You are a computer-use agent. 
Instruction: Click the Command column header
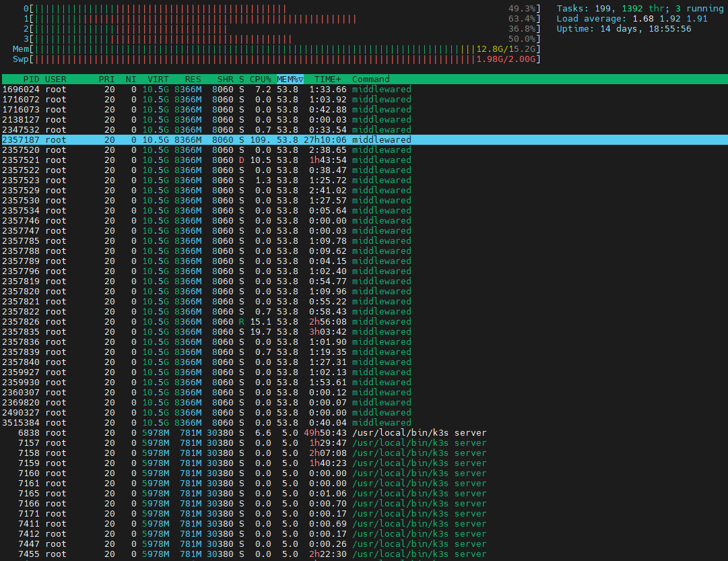[x=370, y=79]
